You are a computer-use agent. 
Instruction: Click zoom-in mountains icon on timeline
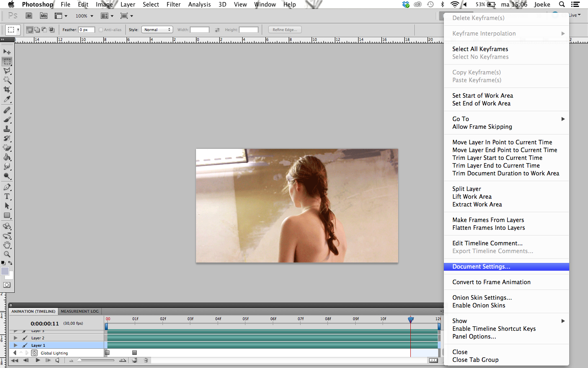[122, 360]
